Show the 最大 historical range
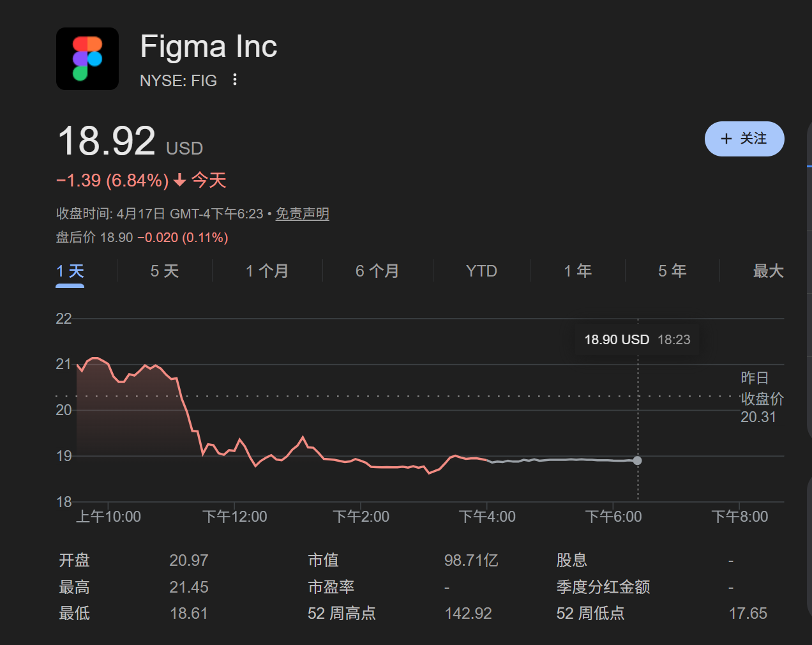The image size is (812, 645). click(769, 271)
